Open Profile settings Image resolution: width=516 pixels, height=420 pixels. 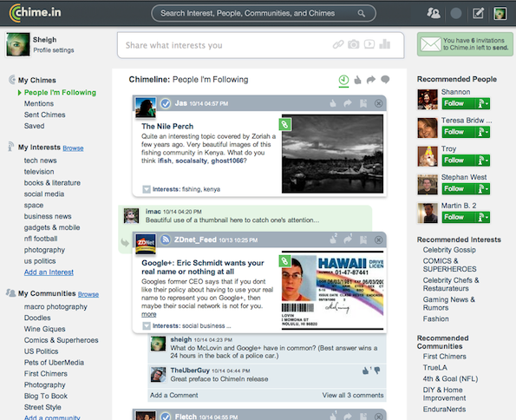pyautogui.click(x=54, y=50)
